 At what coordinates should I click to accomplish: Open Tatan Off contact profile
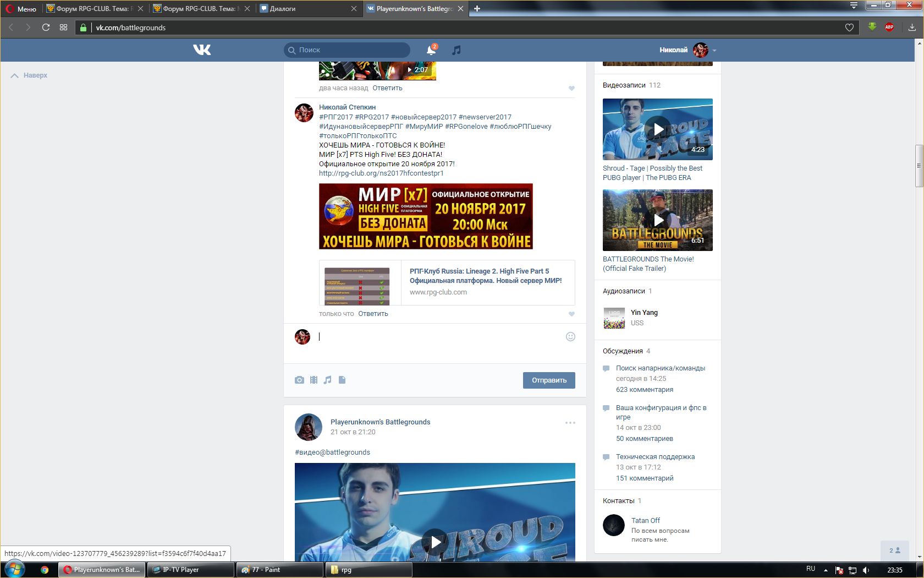pyautogui.click(x=645, y=521)
